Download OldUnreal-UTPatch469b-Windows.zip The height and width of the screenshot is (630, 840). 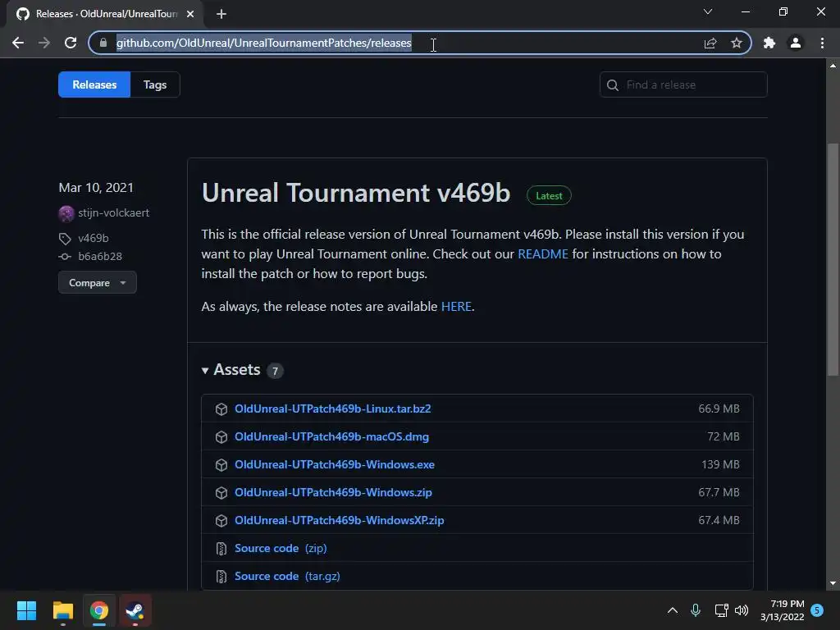click(333, 492)
